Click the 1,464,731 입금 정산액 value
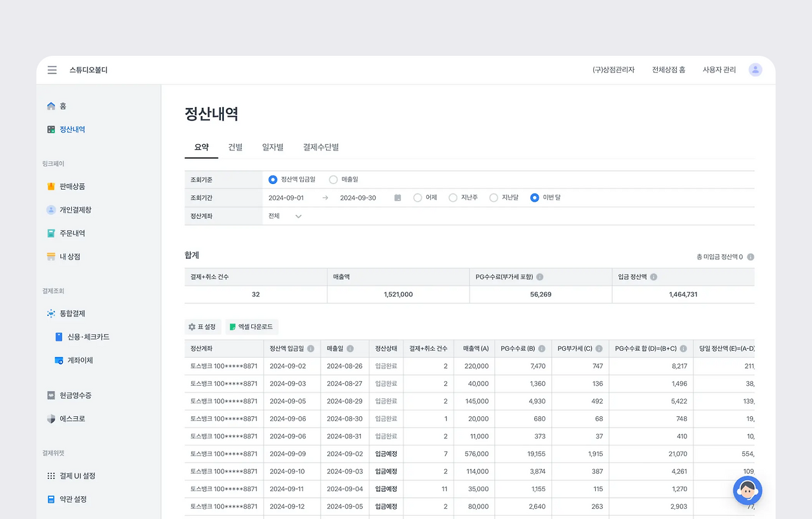812x519 pixels. tap(683, 294)
